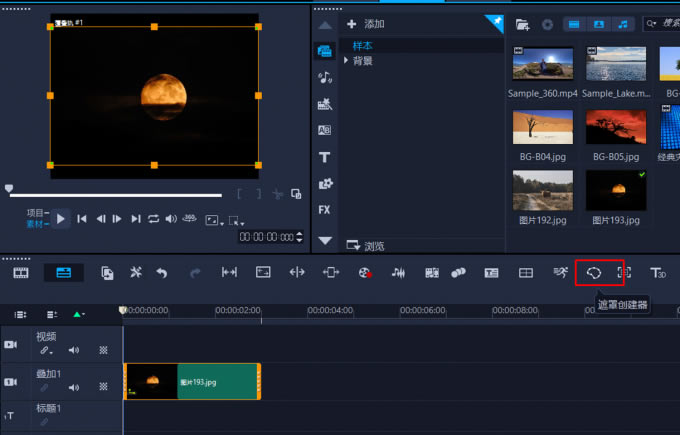Toggle repeat playback in preview
The image size is (680, 435).
pyautogui.click(x=154, y=219)
